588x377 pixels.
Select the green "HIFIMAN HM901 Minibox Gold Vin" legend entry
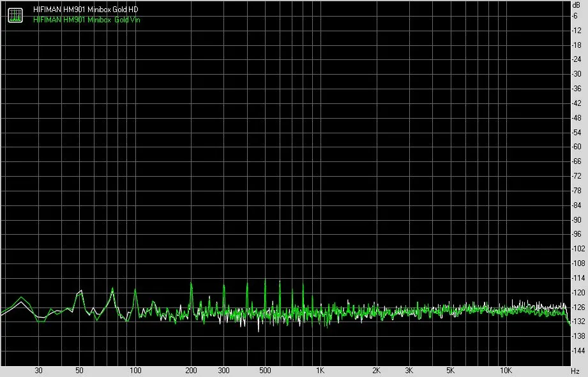pos(87,20)
